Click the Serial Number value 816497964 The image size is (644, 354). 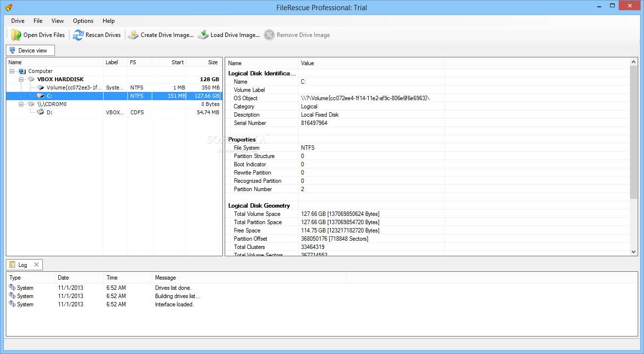pos(314,123)
